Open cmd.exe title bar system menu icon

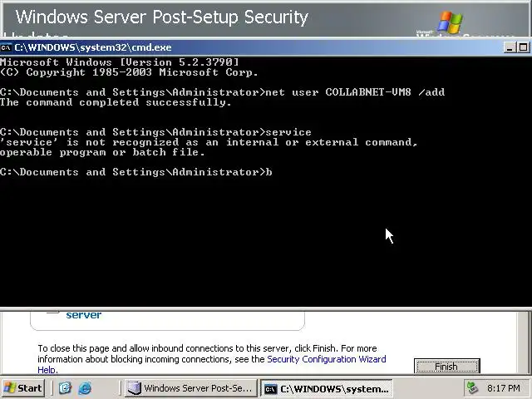[6, 47]
